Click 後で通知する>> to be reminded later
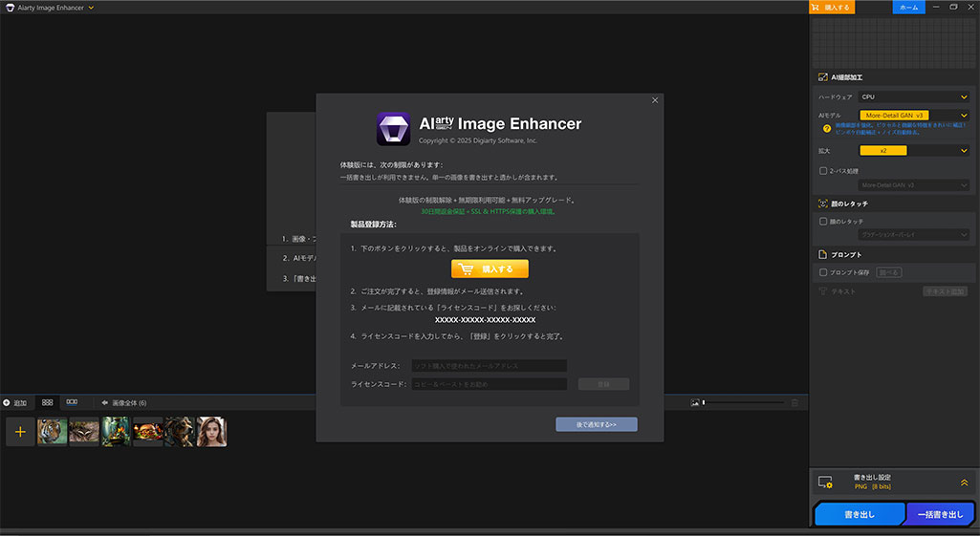The height and width of the screenshot is (536, 980). (597, 424)
